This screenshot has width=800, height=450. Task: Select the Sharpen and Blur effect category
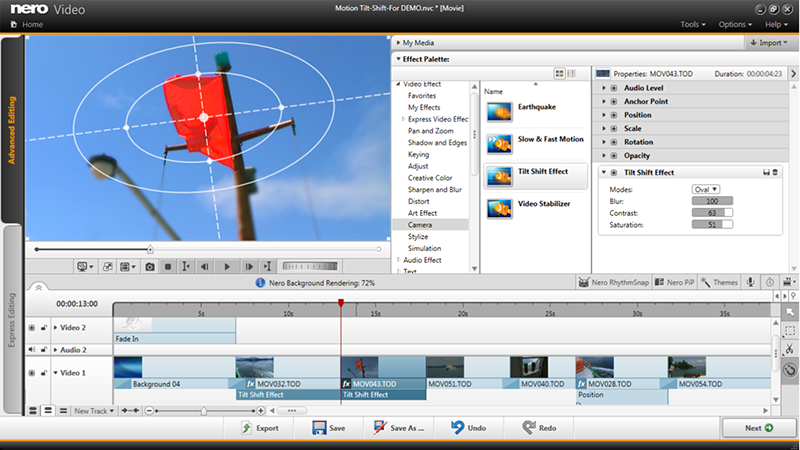pyautogui.click(x=435, y=189)
